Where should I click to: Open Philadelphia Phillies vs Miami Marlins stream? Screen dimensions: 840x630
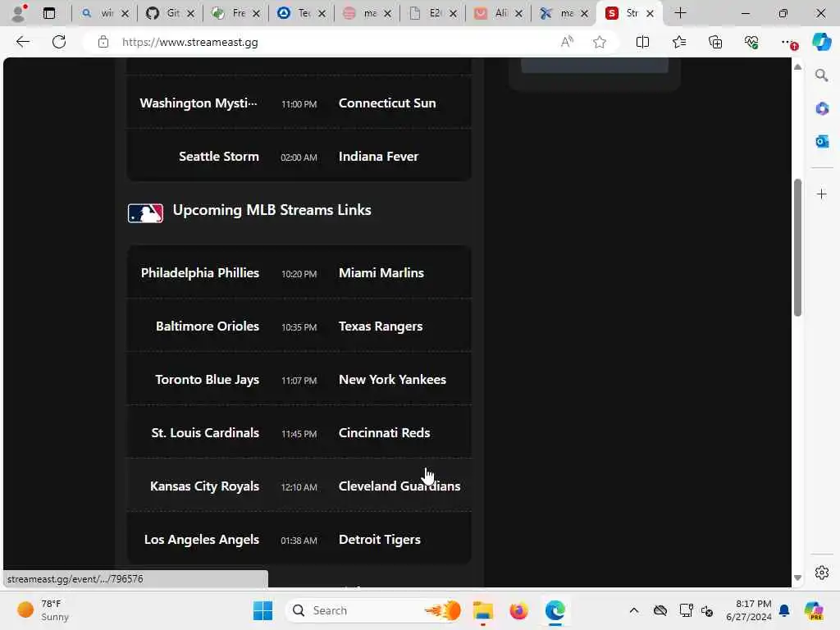click(299, 272)
